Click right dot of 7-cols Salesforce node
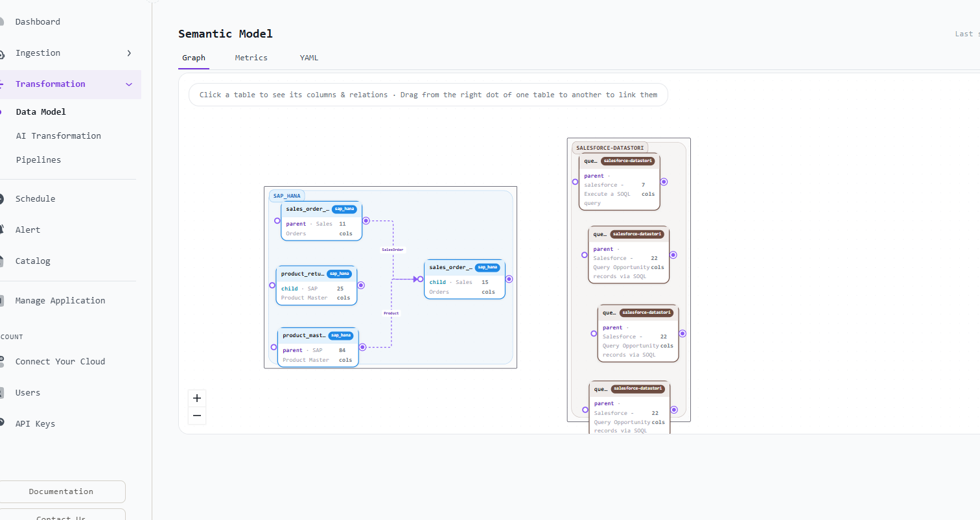The width and height of the screenshot is (980, 520). [x=664, y=182]
